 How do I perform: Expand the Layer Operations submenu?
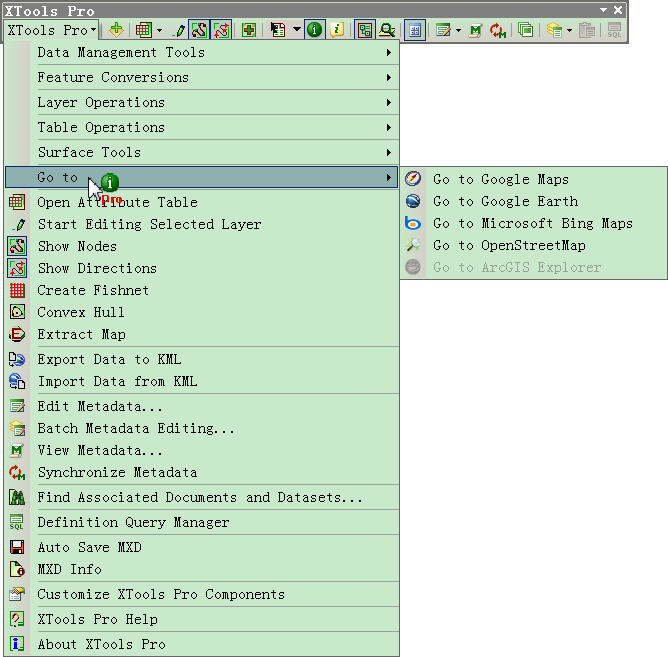point(202,102)
